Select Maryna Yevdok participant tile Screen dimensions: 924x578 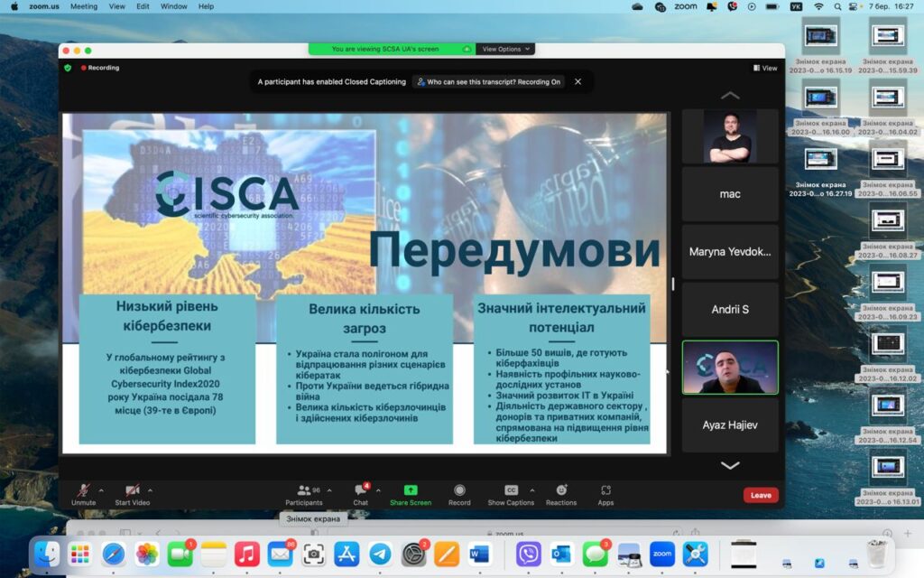(x=730, y=252)
